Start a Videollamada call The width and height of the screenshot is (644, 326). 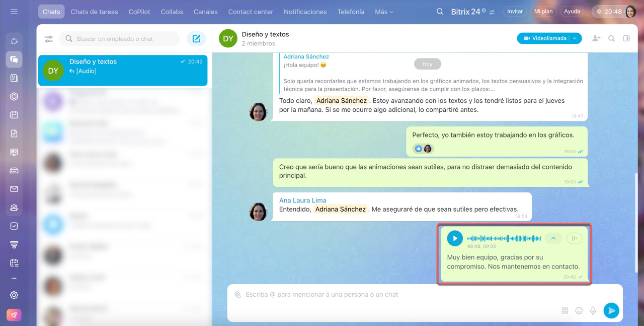[544, 38]
